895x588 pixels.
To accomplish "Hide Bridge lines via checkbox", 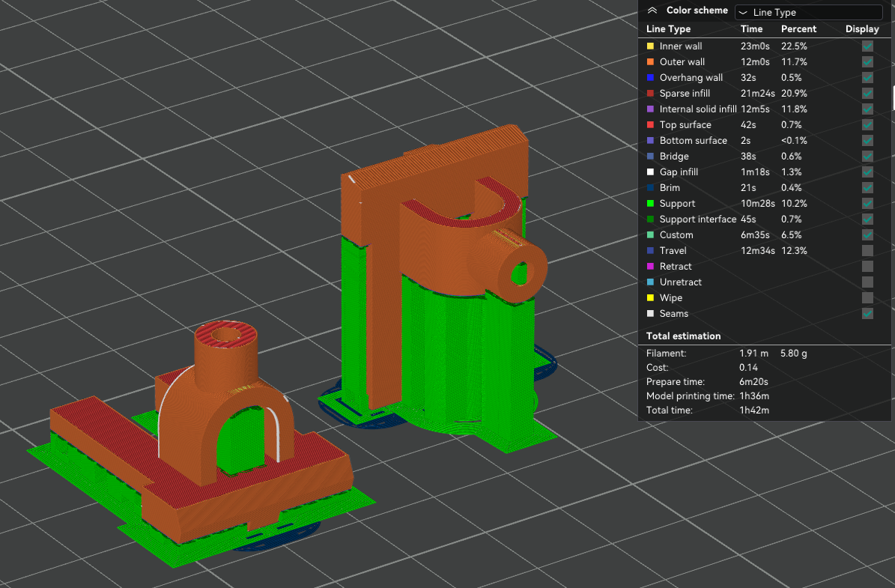I will pyautogui.click(x=867, y=156).
